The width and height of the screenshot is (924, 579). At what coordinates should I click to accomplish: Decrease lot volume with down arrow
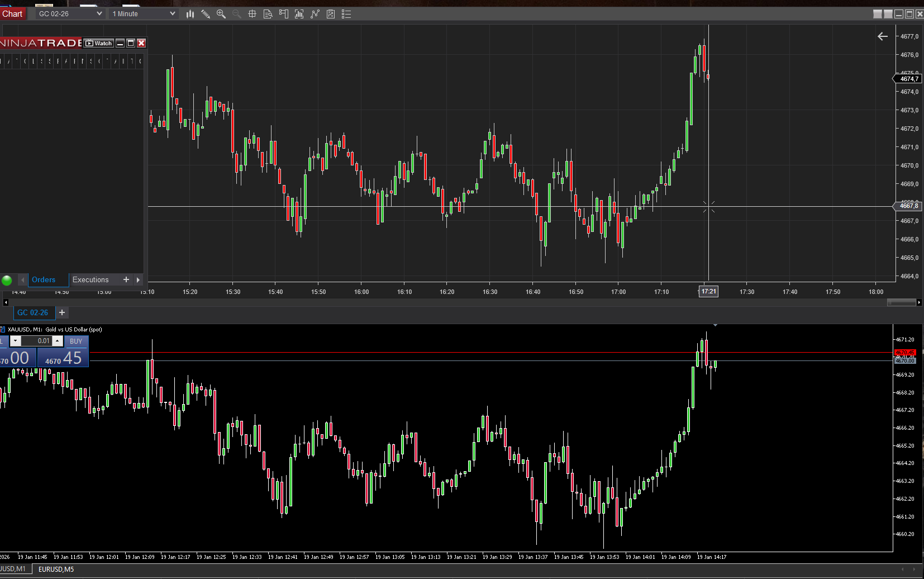pos(16,341)
